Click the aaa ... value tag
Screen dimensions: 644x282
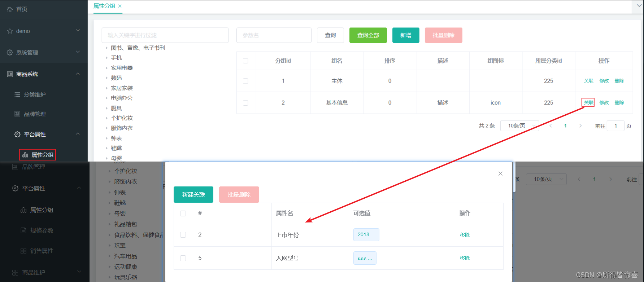(x=365, y=258)
